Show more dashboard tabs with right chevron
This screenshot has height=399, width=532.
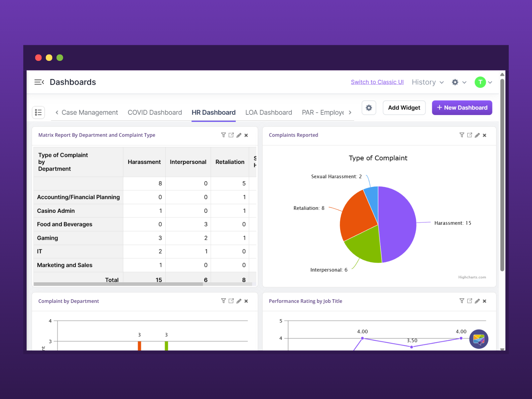(x=350, y=112)
